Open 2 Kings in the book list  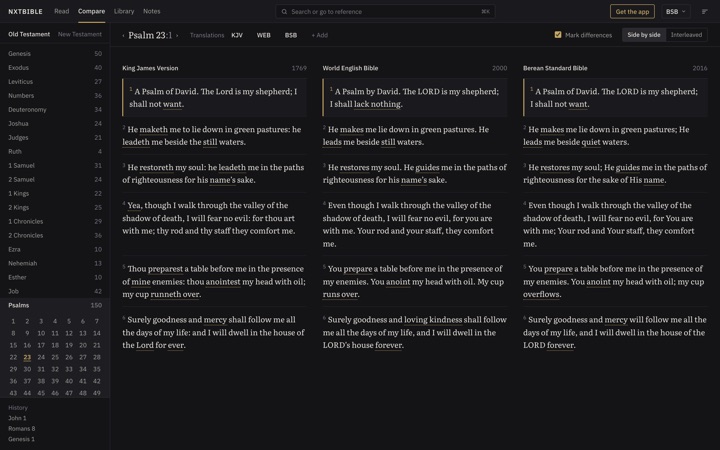55,208
